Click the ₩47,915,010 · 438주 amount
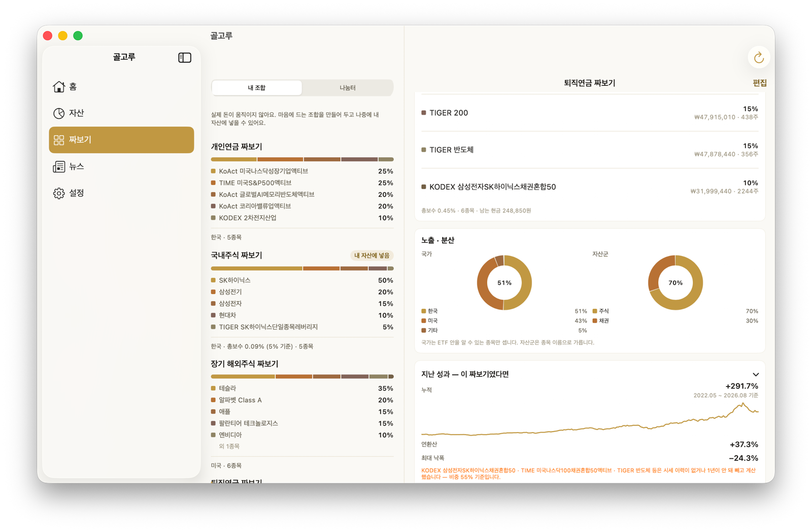This screenshot has width=812, height=532. tap(726, 118)
